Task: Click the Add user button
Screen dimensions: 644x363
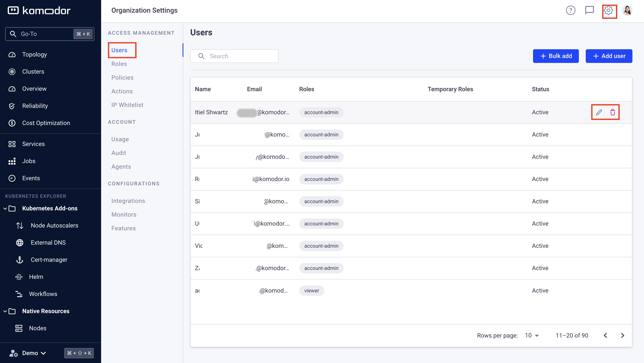Action: click(609, 56)
